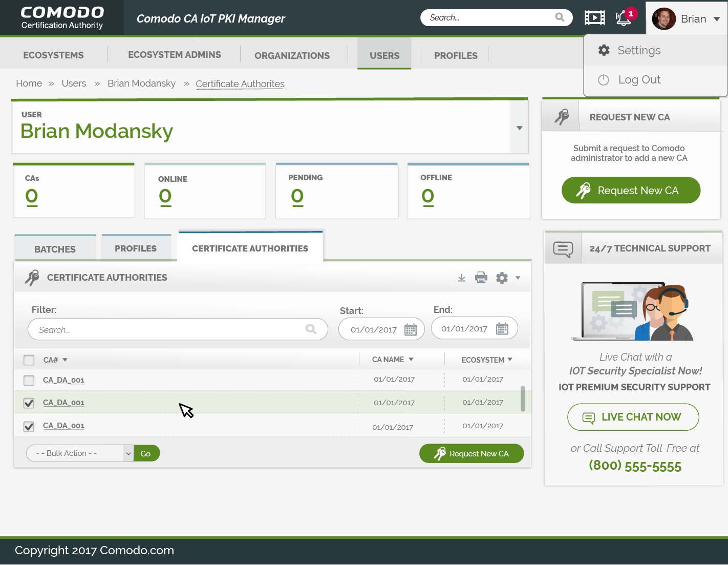
Task: Sort by CA NAME column arrow
Action: point(411,360)
